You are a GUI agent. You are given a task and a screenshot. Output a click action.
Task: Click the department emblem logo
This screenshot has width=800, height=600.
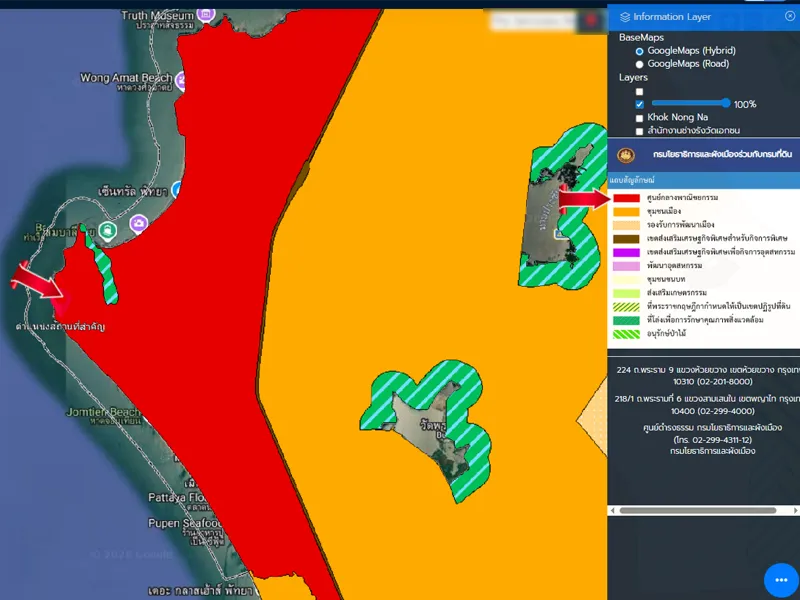[626, 155]
